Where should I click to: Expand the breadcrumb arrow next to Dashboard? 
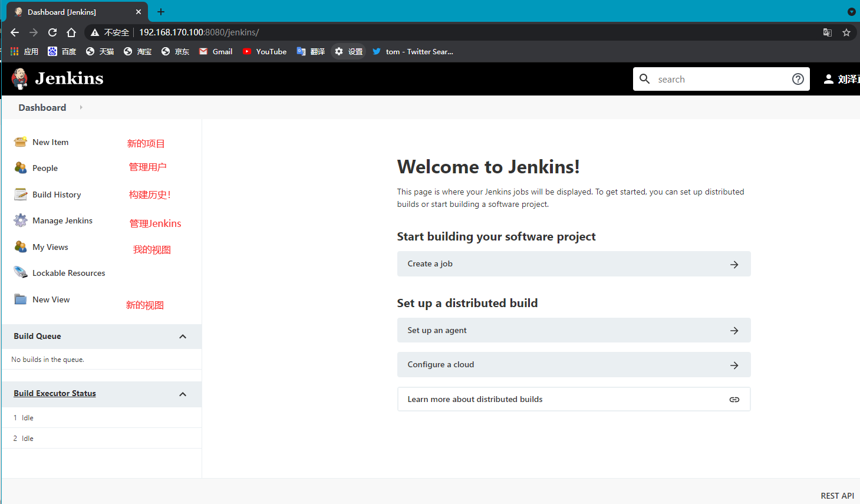coord(80,107)
